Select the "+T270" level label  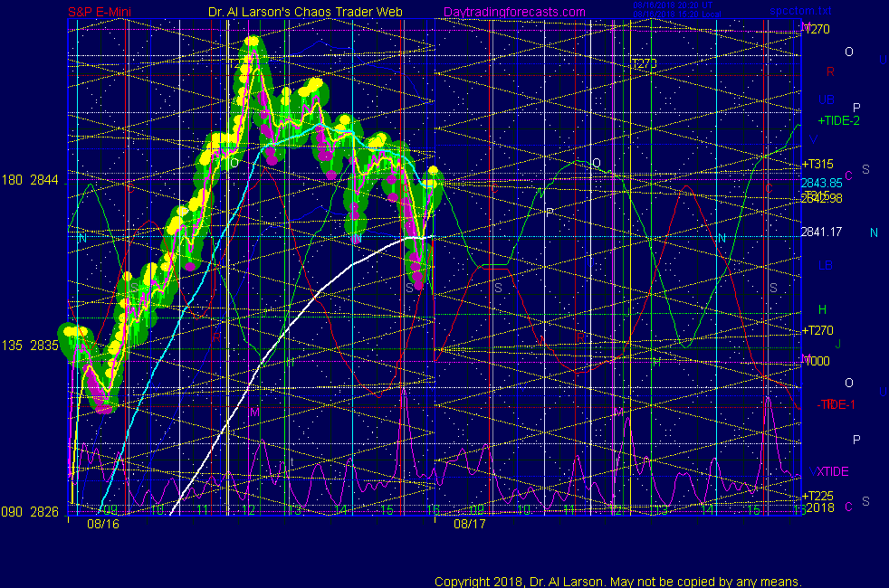coord(817,330)
